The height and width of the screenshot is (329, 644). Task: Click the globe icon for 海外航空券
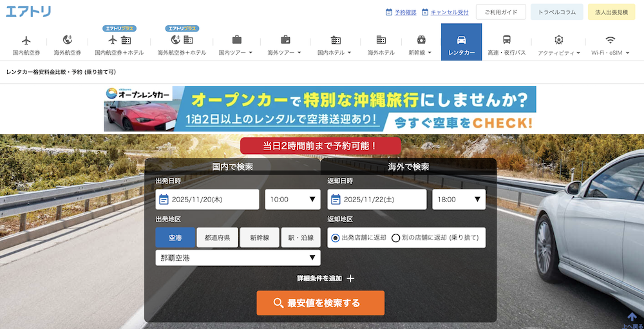coord(68,40)
